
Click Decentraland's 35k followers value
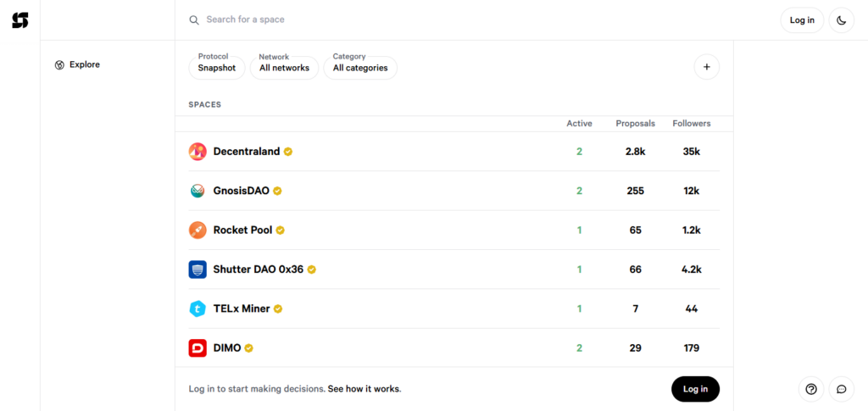(x=692, y=152)
